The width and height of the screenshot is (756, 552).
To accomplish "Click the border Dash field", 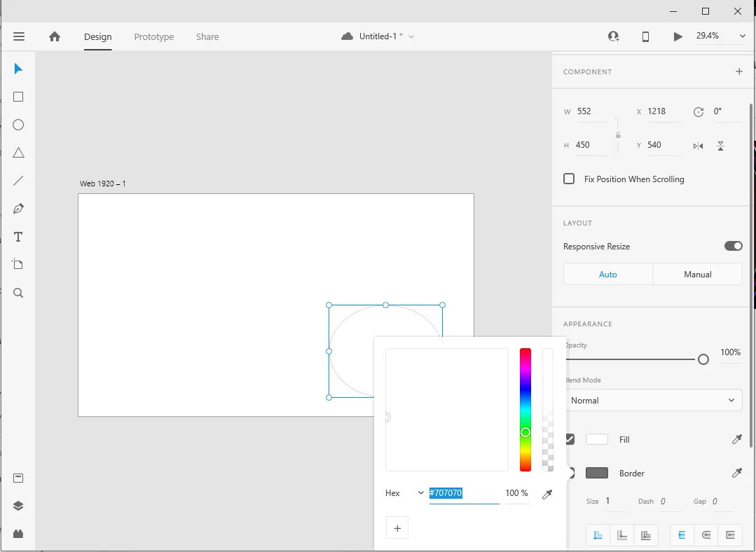I will 670,502.
